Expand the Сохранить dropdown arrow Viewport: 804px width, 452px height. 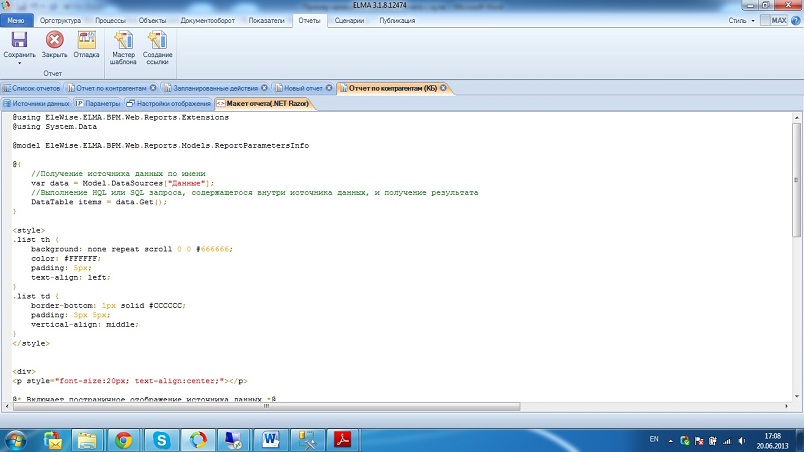point(19,63)
